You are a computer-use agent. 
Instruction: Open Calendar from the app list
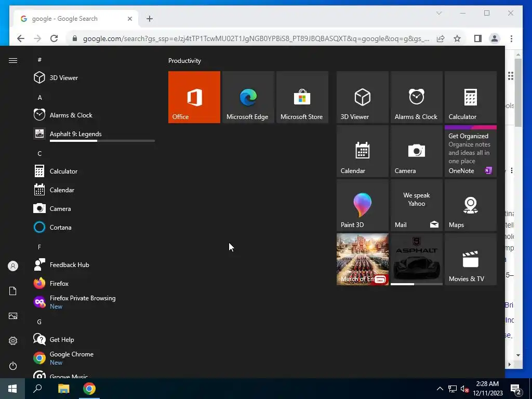[94, 190]
